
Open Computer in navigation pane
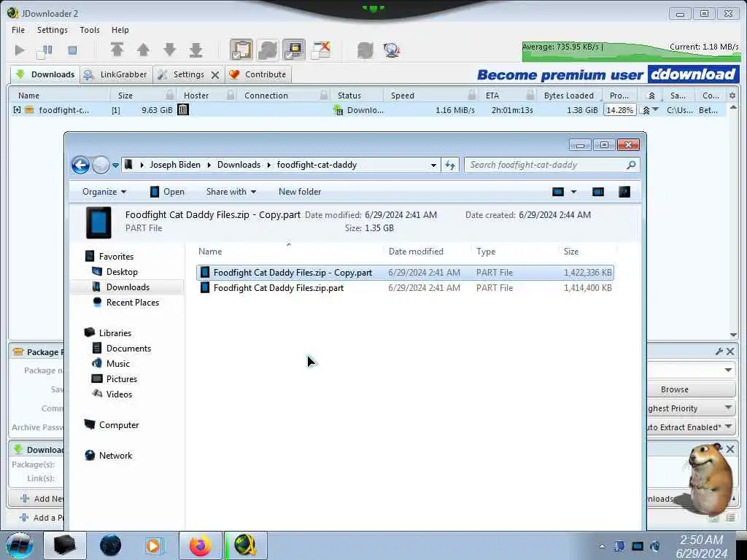pos(119,425)
